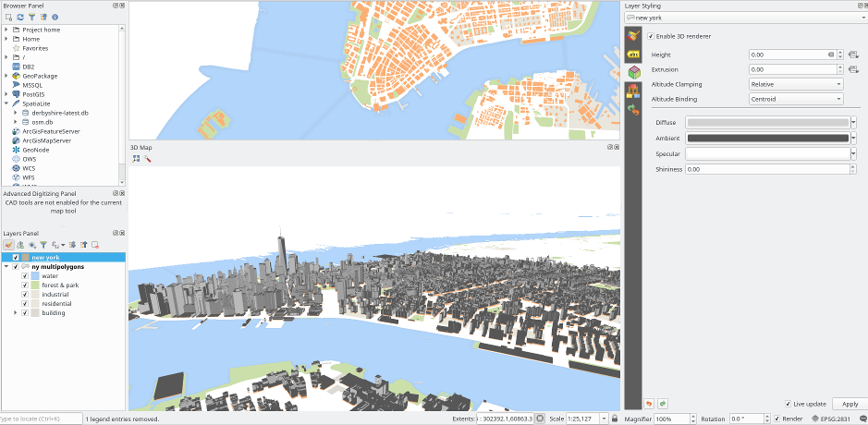Open the Altitude Binding Centroid dropdown
The image size is (868, 425).
tap(796, 99)
